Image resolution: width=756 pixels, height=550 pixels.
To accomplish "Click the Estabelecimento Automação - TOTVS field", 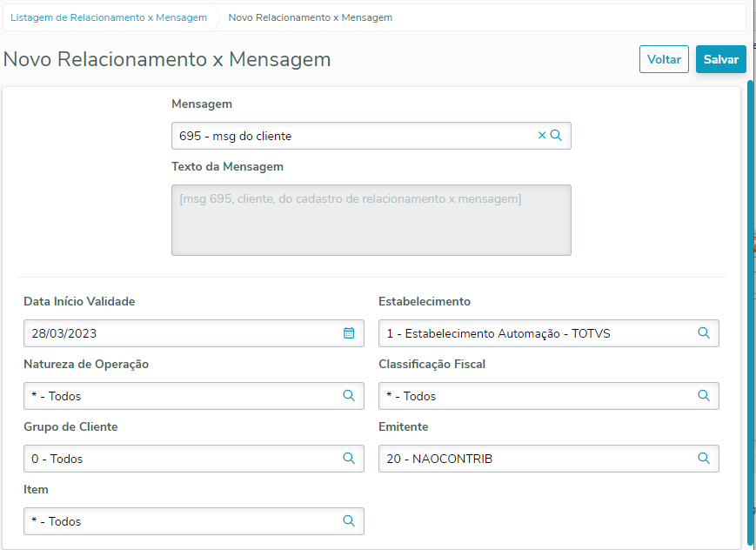I will click(531, 333).
